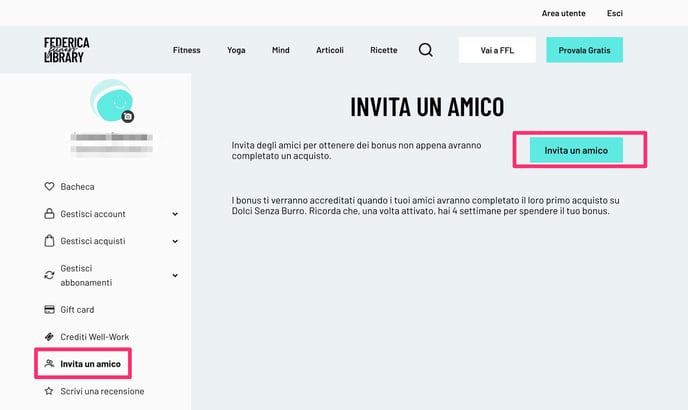The height and width of the screenshot is (410, 688).
Task: Click the refresh icon for Gestisci abbonamenti
Action: pos(49,275)
